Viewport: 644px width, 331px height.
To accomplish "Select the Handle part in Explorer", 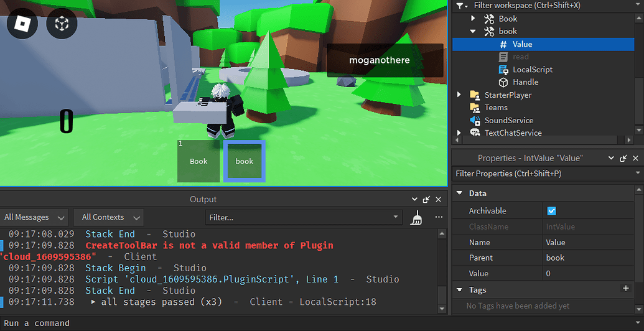I will coord(525,82).
